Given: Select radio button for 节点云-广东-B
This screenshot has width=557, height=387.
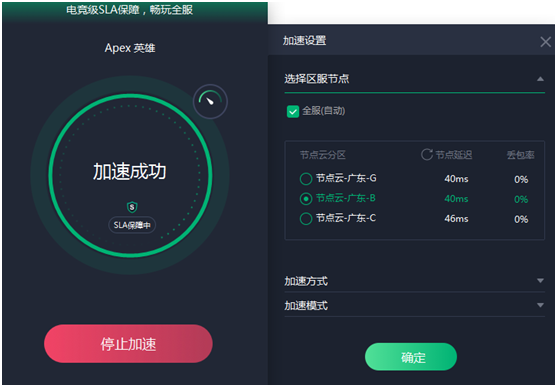Looking at the screenshot, I should (x=305, y=198).
